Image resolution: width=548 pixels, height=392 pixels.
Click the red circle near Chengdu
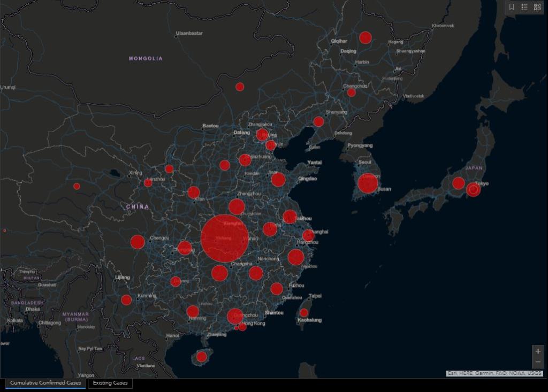(x=138, y=242)
